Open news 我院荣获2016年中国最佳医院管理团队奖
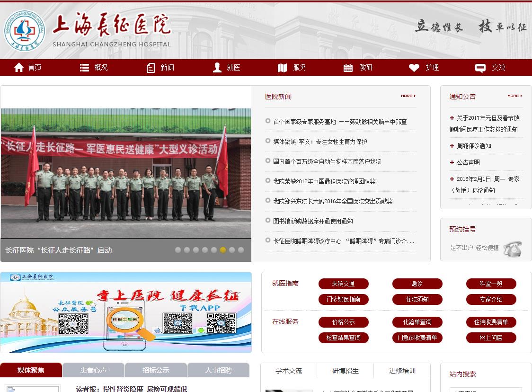Screen dimensions: 532x392 click(x=324, y=181)
